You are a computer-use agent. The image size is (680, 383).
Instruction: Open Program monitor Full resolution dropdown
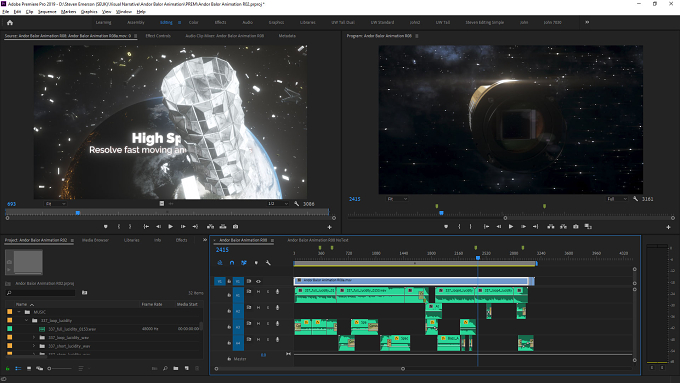pos(617,199)
